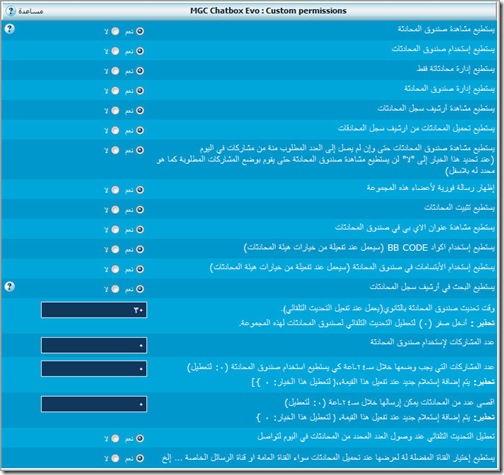
Task: Select لا for يستطيع مشاهدة صندوق المحادثة
Action: (115, 31)
